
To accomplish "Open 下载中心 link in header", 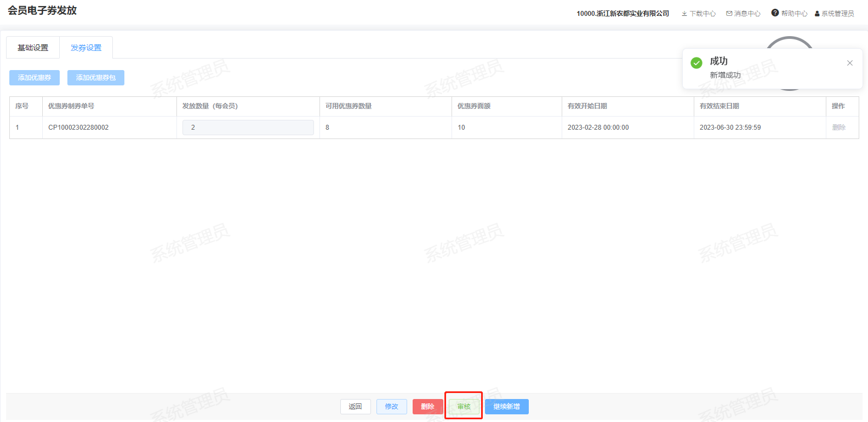I will point(703,14).
